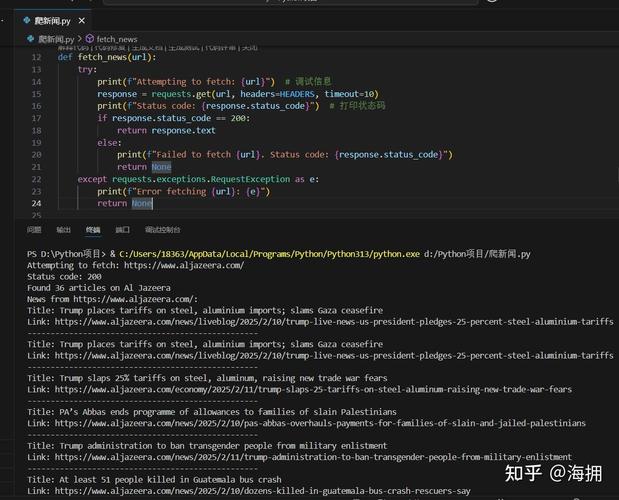This screenshot has width=619, height=500.
Task: Open the 调试控制台 panel tab
Action: 163,230
